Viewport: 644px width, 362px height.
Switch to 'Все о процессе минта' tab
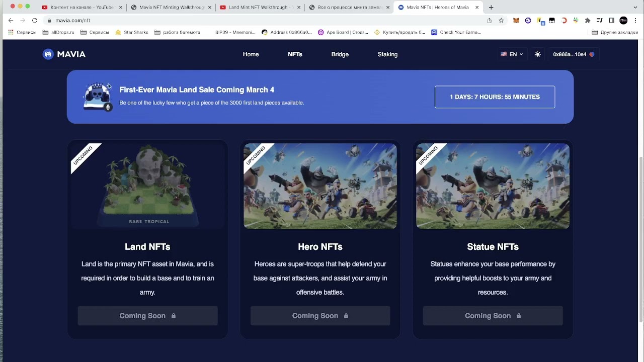349,7
